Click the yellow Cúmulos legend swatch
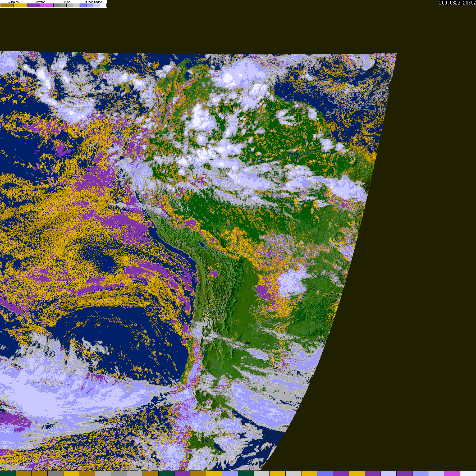Viewport: 476px width, 476px height. pyautogui.click(x=20, y=5)
